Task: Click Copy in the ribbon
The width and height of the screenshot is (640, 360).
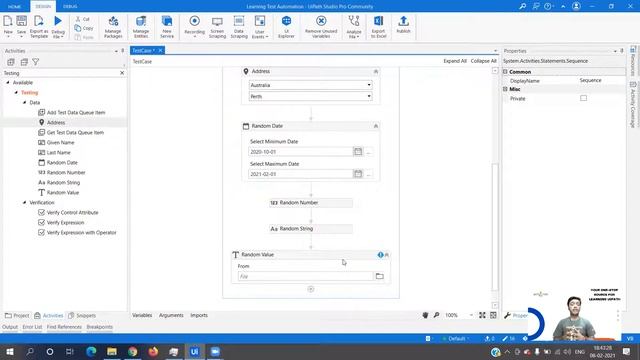Action: point(84,28)
